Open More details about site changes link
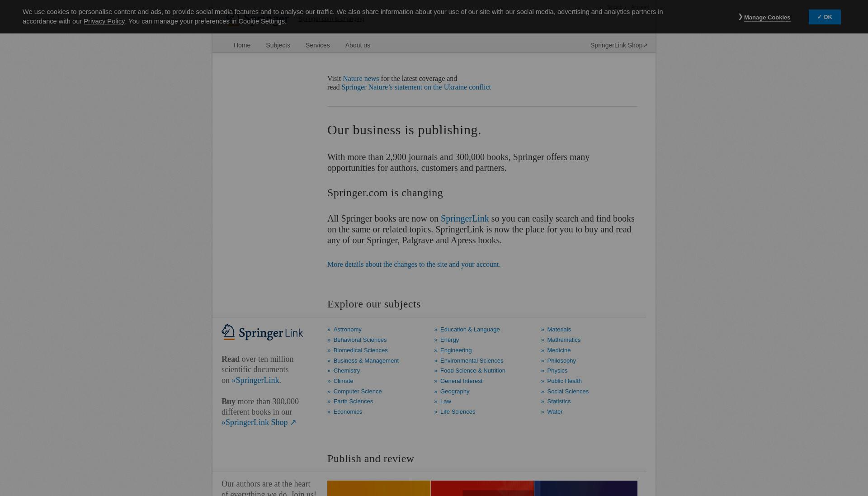Image resolution: width=868 pixels, height=496 pixels. tap(414, 265)
